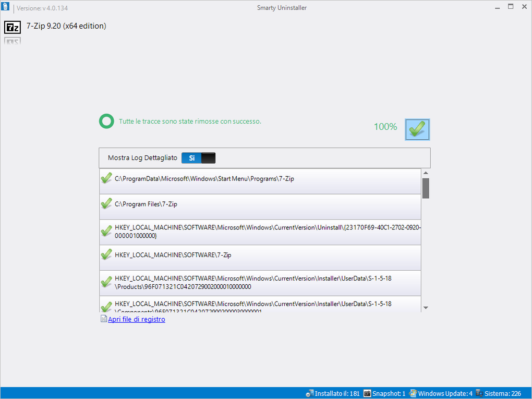Click the log file icon before Apri file di registro
This screenshot has height=399, width=532.
104,319
